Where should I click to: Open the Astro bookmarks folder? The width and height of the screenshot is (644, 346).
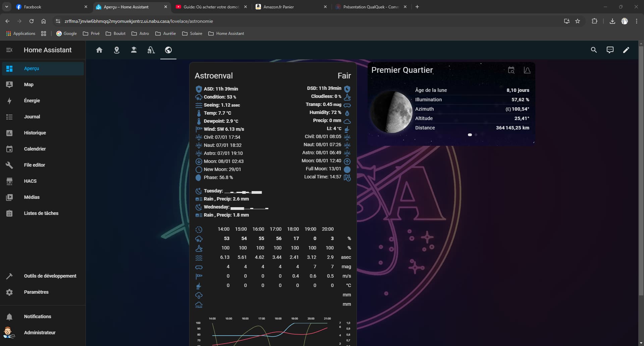[141, 34]
